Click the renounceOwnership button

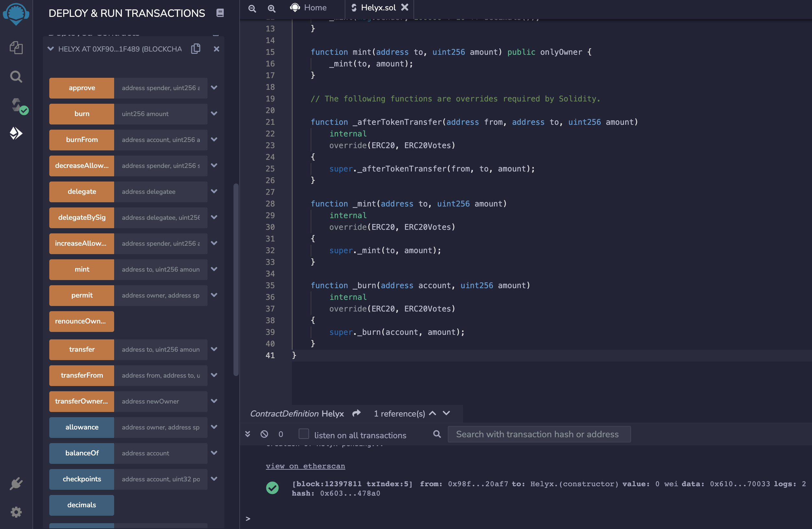coord(81,321)
